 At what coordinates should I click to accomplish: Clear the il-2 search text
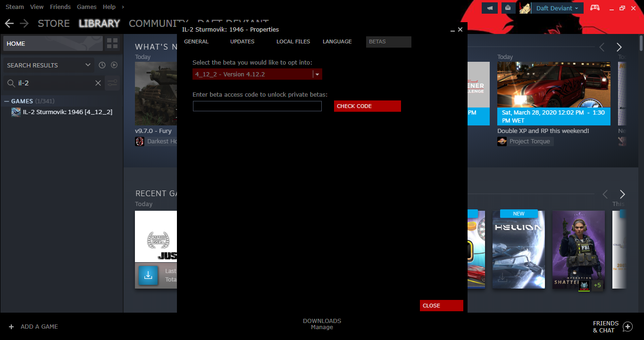(x=98, y=83)
